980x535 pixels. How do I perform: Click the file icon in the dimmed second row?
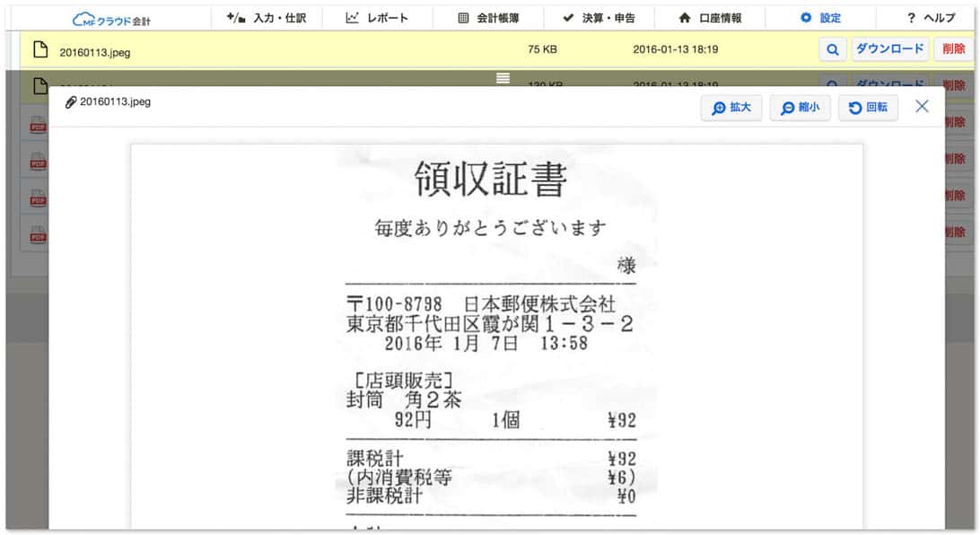[40, 85]
